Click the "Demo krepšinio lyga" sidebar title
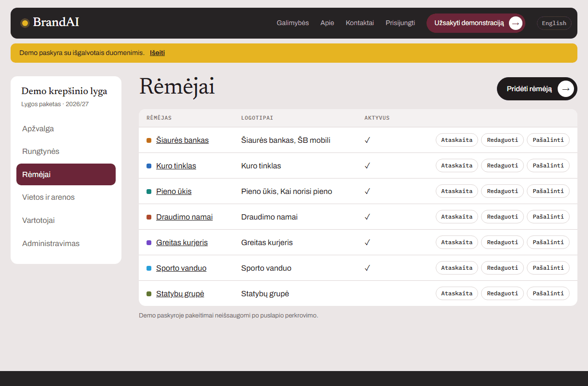Screen dimensions: 588x386 tap(64, 91)
